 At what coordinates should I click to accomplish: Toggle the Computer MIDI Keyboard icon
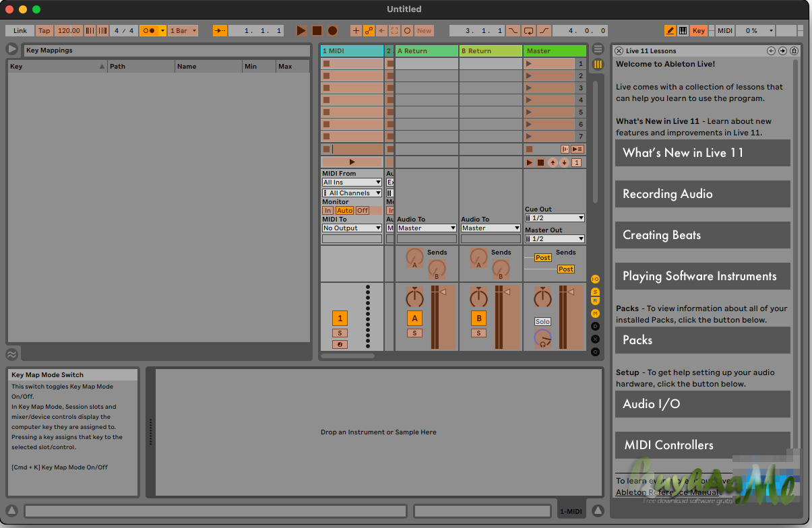[683, 30]
